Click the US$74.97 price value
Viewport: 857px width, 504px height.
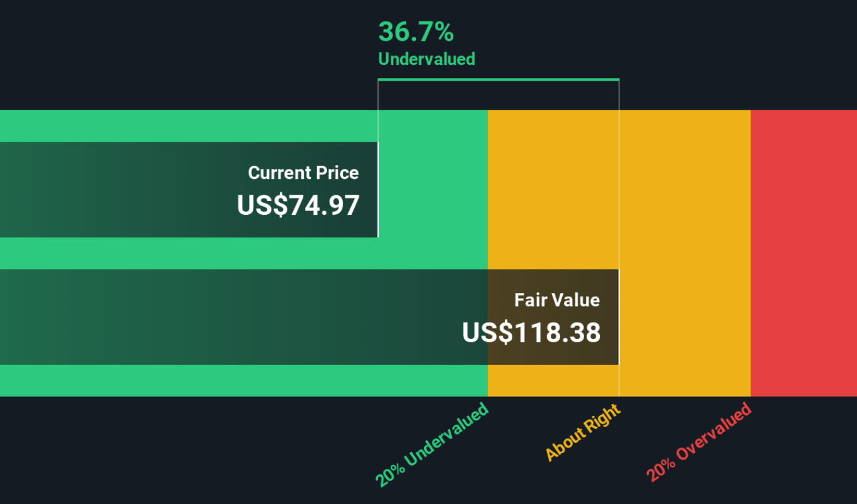[x=298, y=205]
